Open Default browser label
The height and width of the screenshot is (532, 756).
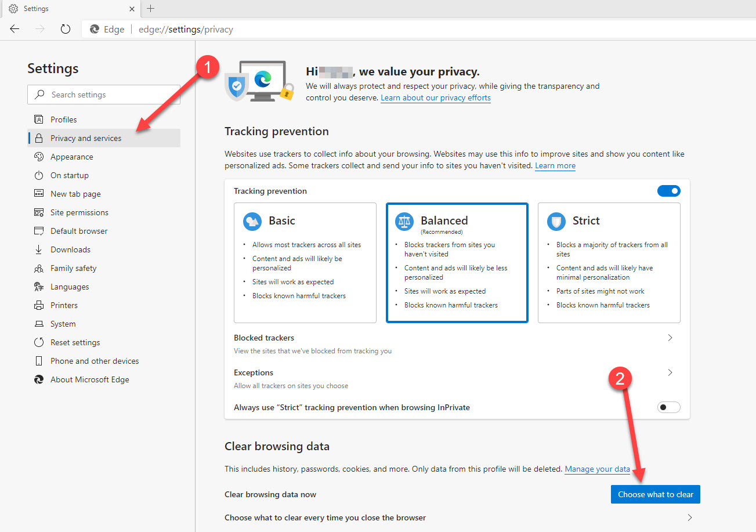pos(79,231)
